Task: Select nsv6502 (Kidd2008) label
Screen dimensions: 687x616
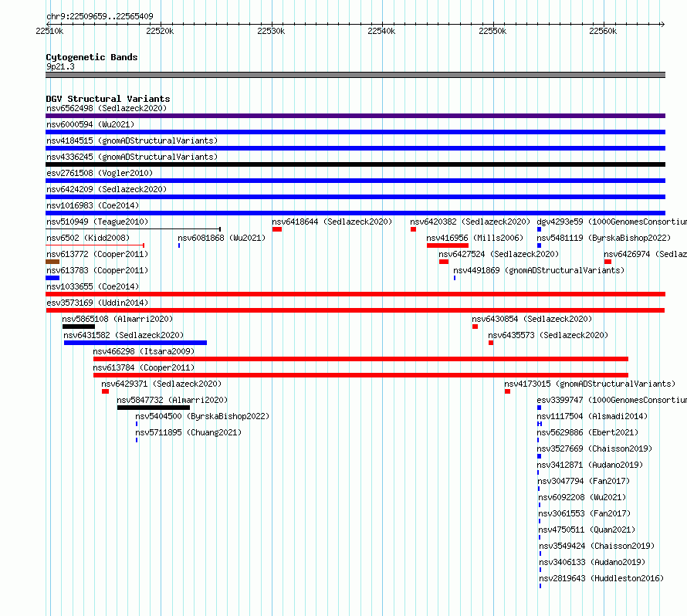Action: (x=88, y=238)
